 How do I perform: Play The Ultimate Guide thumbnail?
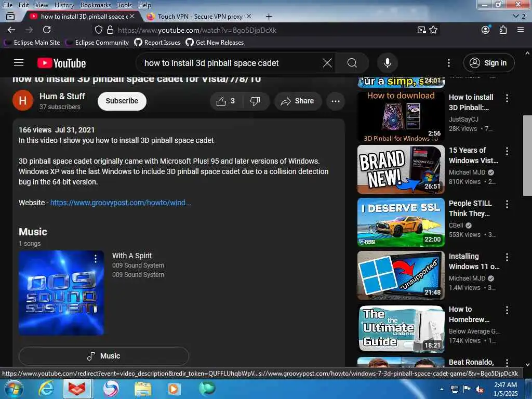[401, 328]
